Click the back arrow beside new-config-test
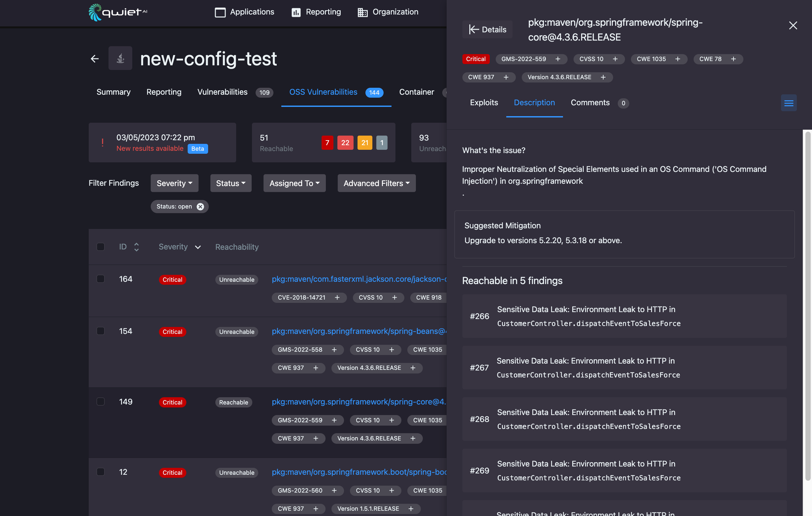The width and height of the screenshot is (812, 516). [x=95, y=59]
